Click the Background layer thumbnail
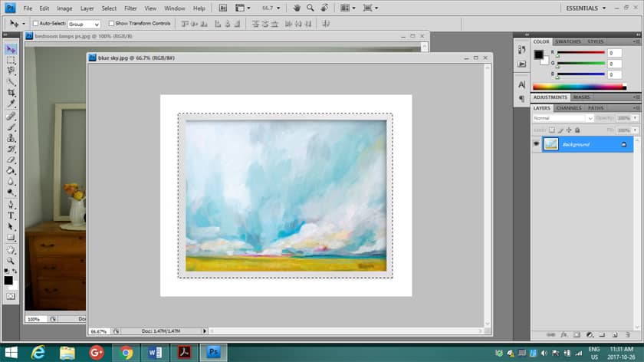The image size is (644, 362). pyautogui.click(x=550, y=144)
